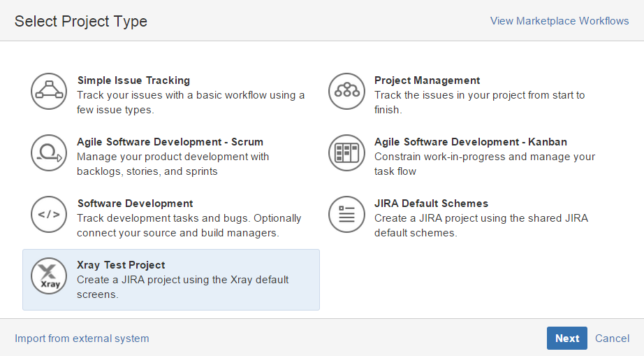Select the JIRA Default Schemes list icon
644x356 pixels.
(346, 215)
